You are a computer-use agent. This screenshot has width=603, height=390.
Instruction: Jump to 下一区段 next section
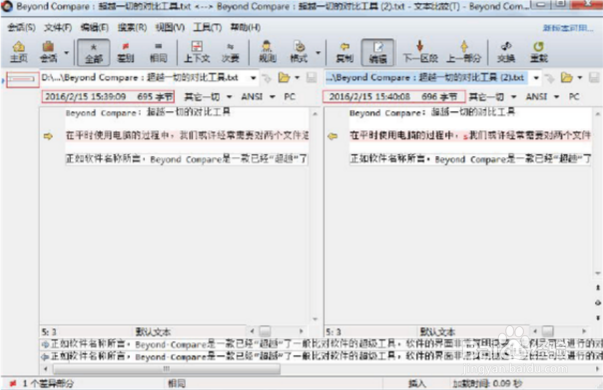(420, 52)
